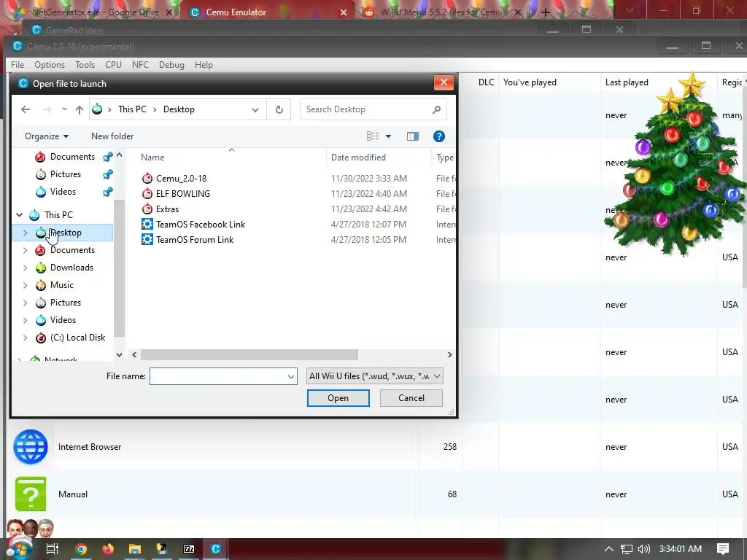Open File Explorer from the taskbar
The height and width of the screenshot is (560, 747).
(135, 549)
